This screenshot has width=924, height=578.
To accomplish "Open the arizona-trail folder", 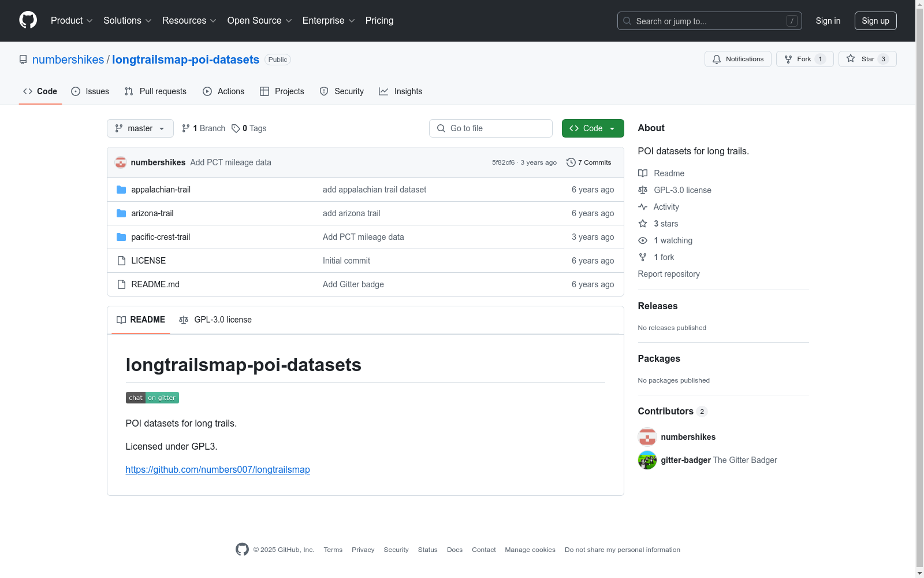I will [152, 213].
